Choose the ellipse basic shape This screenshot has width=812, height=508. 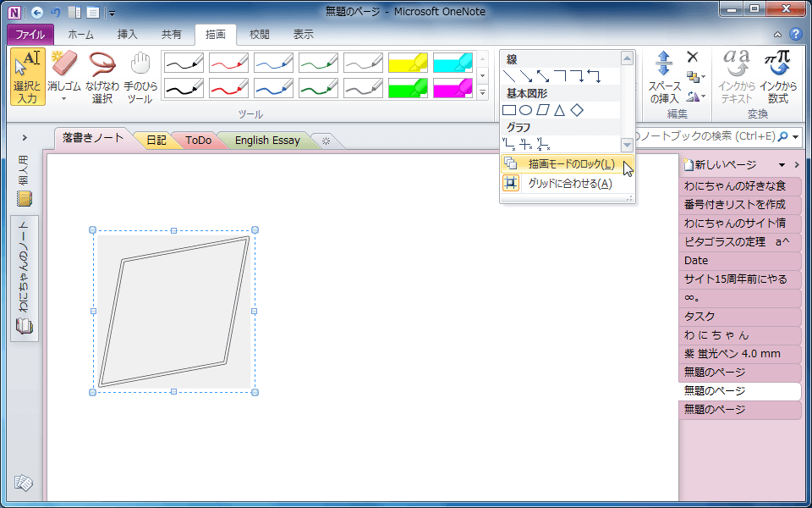tap(526, 110)
